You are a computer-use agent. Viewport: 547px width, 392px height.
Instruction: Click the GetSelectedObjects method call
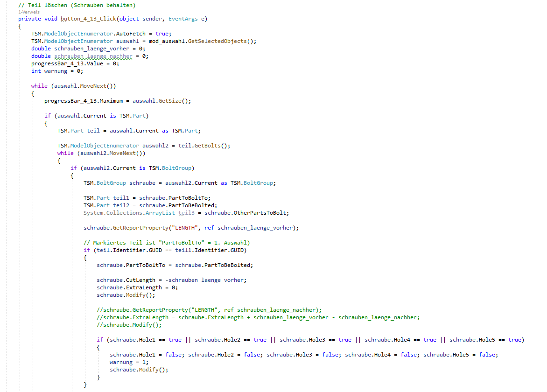pyautogui.click(x=217, y=41)
